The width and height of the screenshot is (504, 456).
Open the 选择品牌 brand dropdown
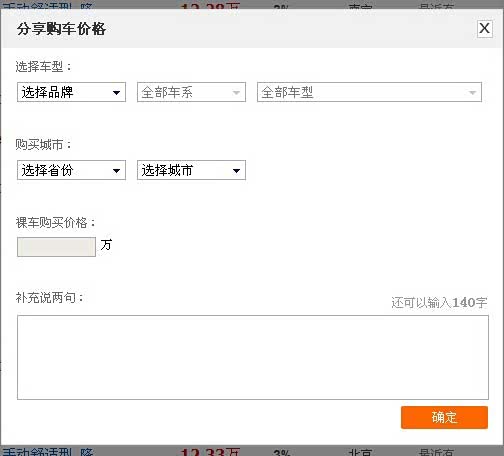tap(71, 92)
